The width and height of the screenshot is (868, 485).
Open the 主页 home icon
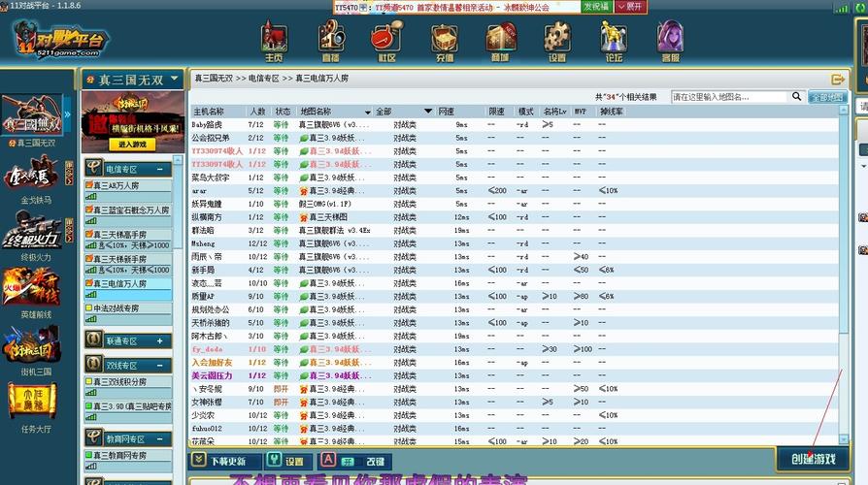coord(275,39)
